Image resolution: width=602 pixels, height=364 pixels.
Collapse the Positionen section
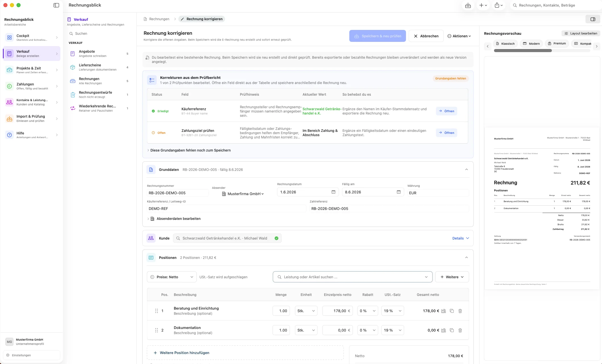[x=466, y=257]
